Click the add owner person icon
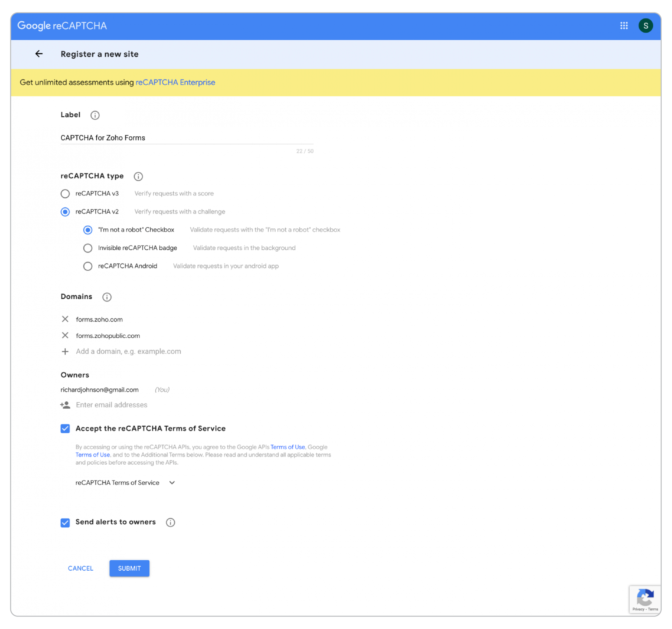672x629 pixels. click(x=65, y=405)
